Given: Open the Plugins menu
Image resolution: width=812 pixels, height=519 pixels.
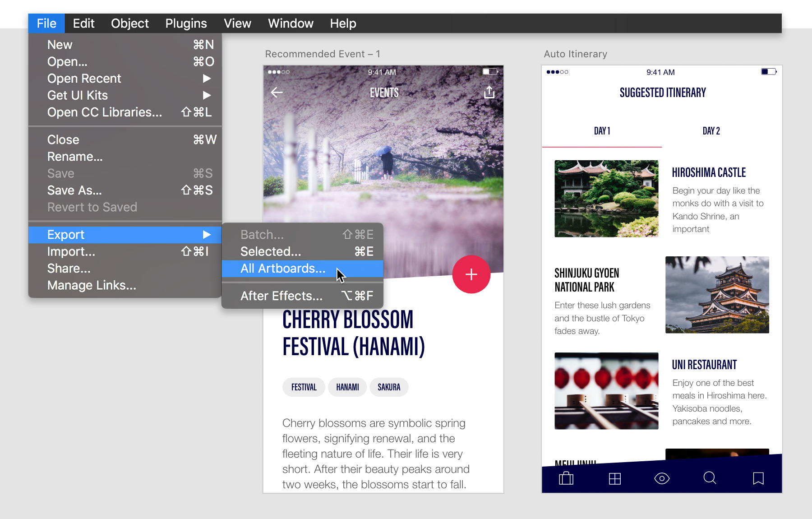Looking at the screenshot, I should (186, 23).
